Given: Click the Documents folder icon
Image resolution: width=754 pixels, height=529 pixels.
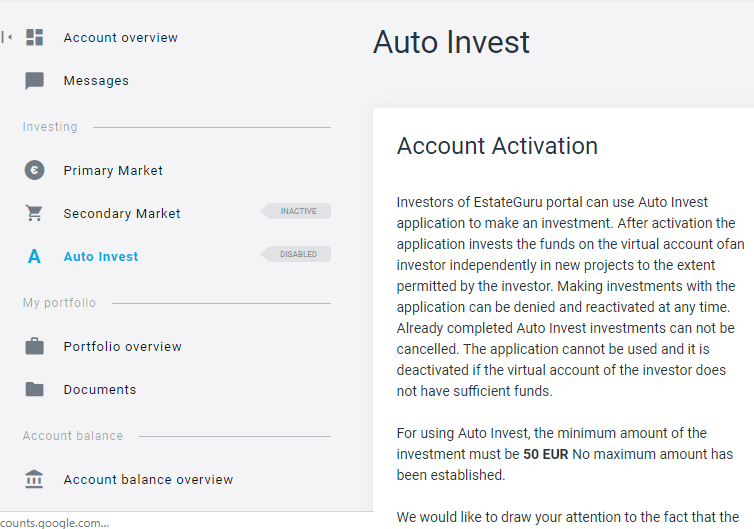Looking at the screenshot, I should (35, 390).
